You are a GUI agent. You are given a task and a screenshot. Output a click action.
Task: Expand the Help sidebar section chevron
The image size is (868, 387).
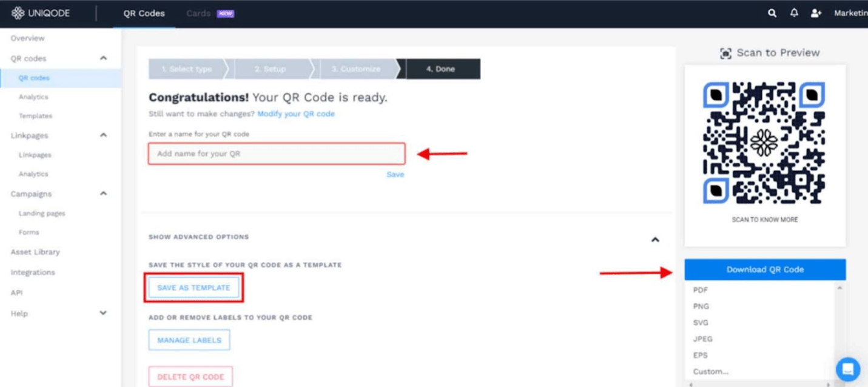pyautogui.click(x=103, y=313)
